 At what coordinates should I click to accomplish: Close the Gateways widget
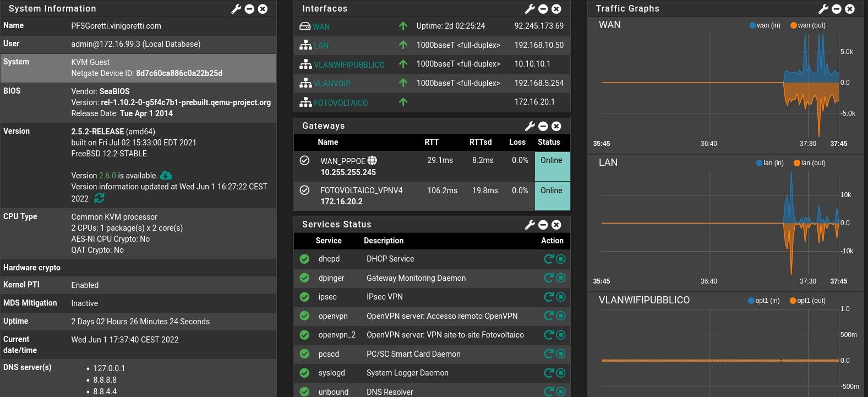click(x=556, y=126)
